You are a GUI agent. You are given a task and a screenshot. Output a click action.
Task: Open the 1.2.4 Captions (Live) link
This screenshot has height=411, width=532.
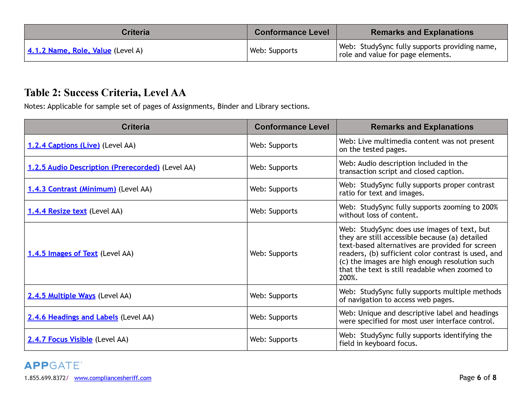64,145
